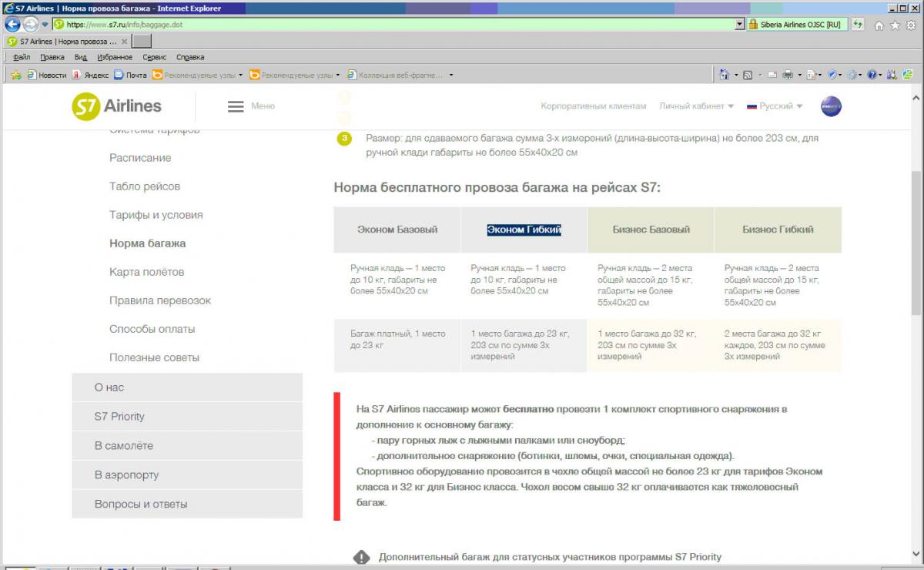Open the Яндекс favorites bar link
Screen dimensions: 924x570
point(90,75)
